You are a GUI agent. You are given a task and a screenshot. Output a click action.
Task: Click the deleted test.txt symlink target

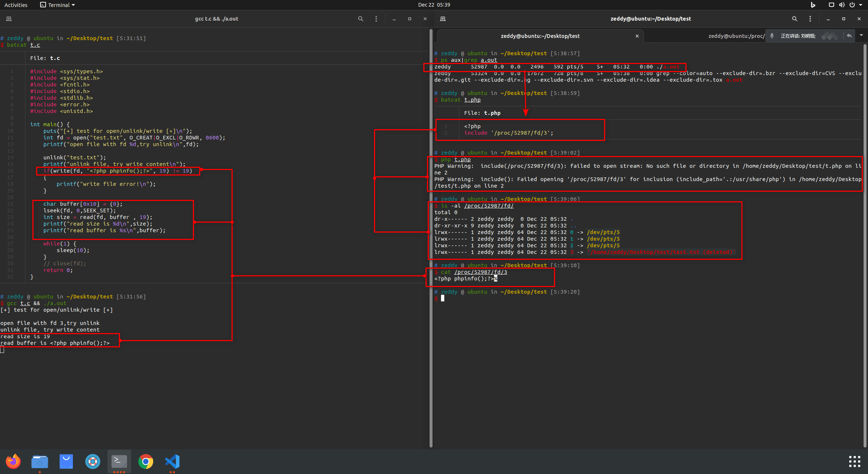(x=661, y=252)
